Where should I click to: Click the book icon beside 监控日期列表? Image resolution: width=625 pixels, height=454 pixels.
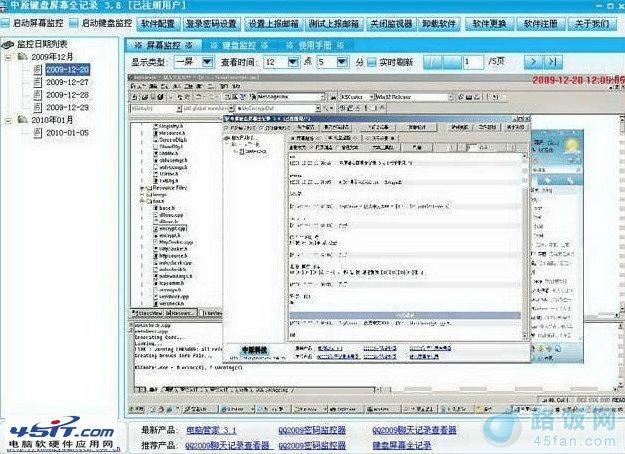tap(8, 45)
